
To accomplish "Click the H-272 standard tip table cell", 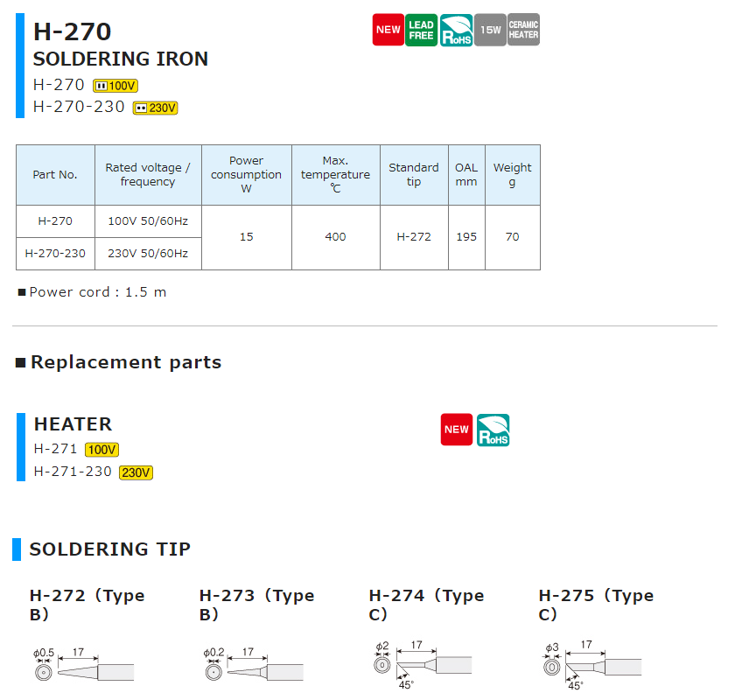I will click(414, 237).
